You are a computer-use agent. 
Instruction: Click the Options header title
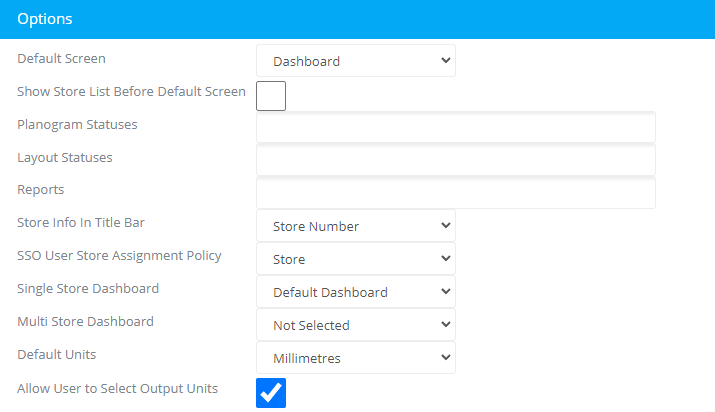point(45,19)
